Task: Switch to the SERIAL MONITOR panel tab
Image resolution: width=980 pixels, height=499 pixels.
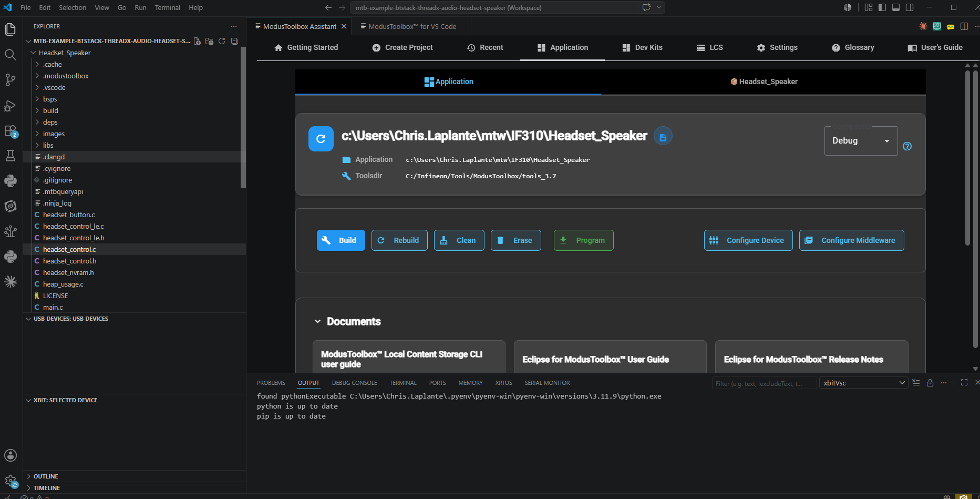Action: click(x=547, y=383)
